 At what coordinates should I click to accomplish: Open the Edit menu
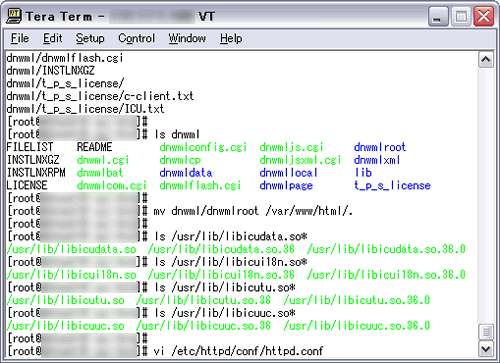(x=52, y=38)
